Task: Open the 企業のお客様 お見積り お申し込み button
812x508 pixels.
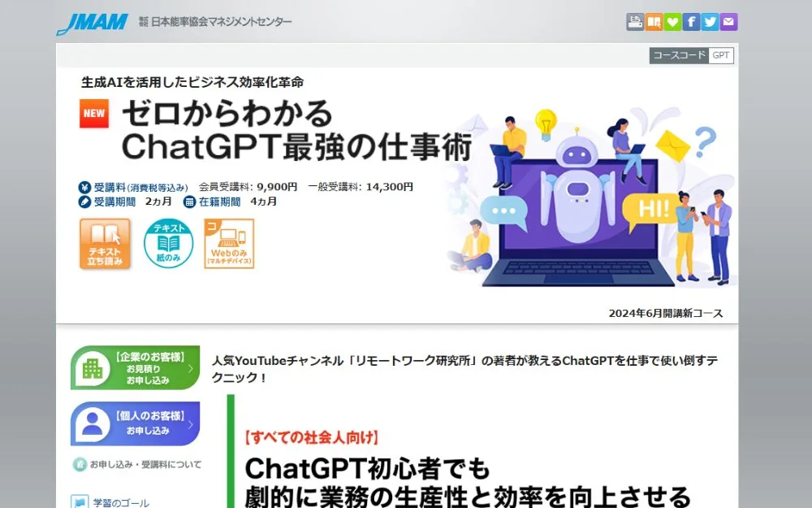Action: tap(135, 367)
